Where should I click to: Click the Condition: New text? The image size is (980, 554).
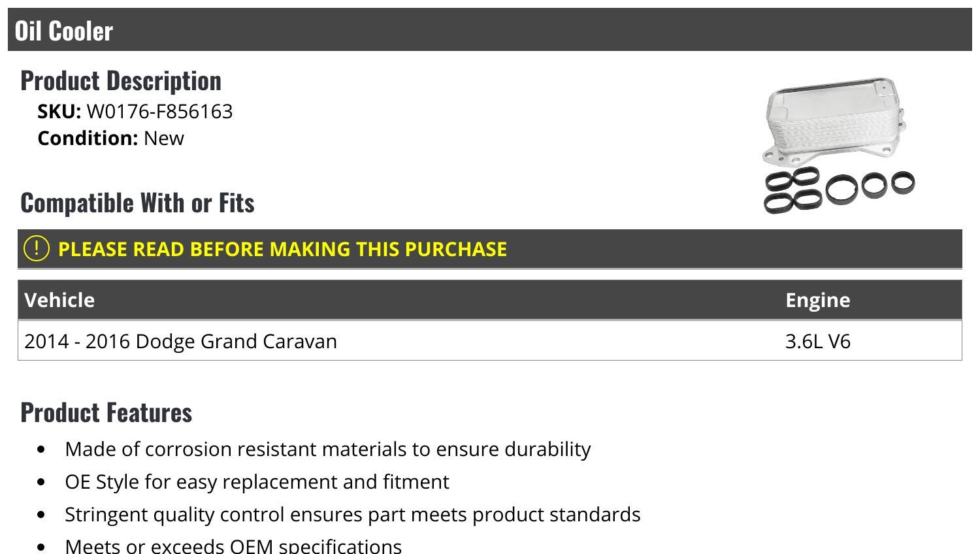(x=111, y=138)
